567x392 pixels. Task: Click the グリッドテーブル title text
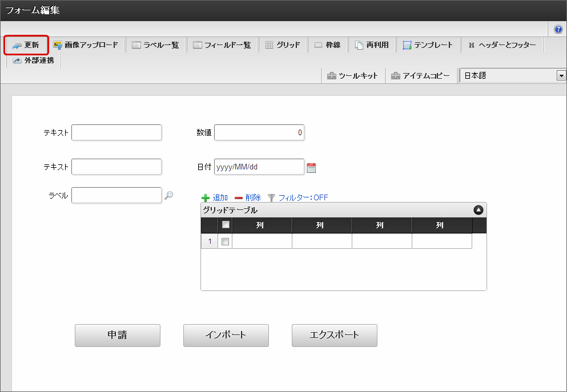[230, 210]
